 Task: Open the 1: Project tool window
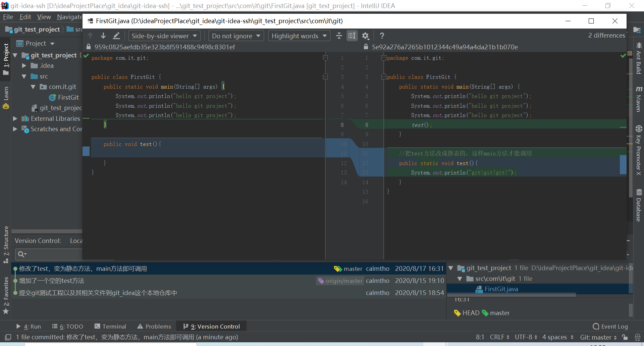(x=6, y=59)
